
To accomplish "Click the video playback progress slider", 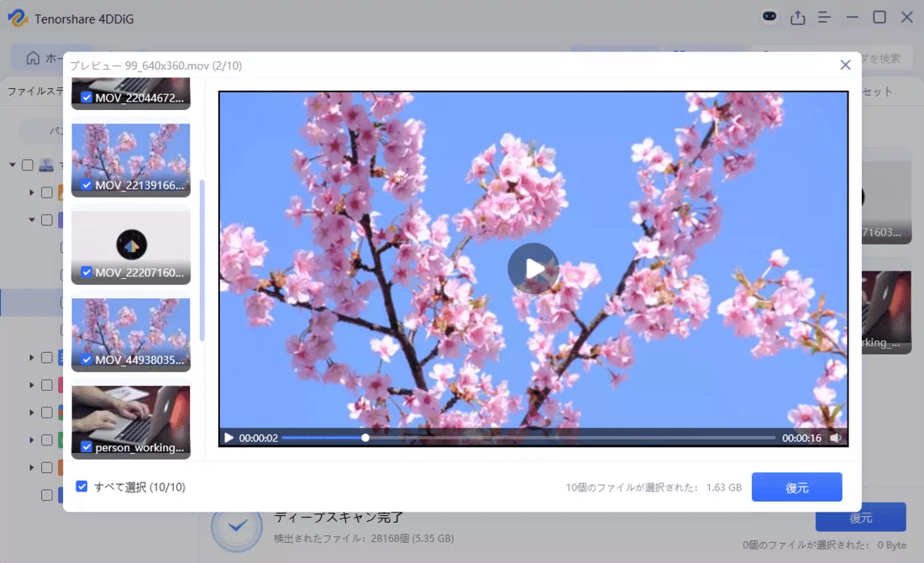I will pos(365,437).
